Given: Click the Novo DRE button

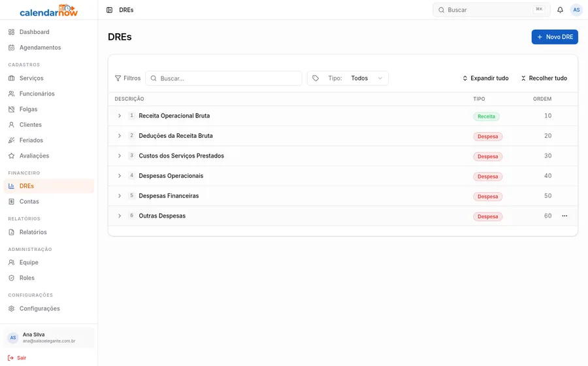Looking at the screenshot, I should pos(555,37).
